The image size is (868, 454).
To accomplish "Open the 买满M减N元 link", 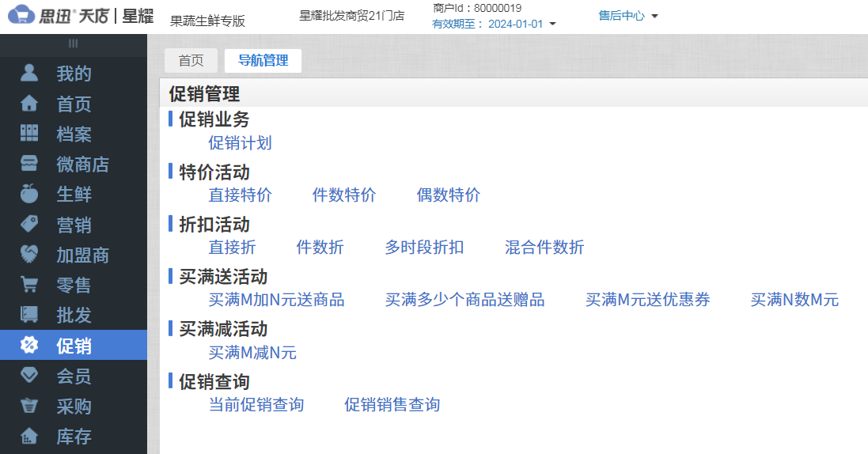I will (x=252, y=352).
